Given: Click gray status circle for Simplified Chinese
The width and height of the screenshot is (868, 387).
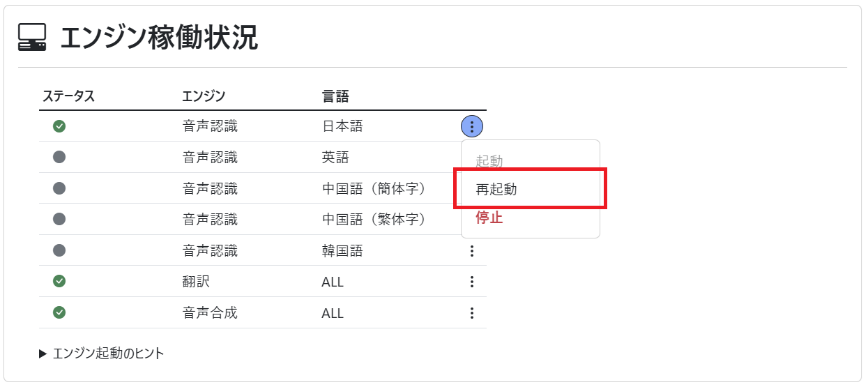Looking at the screenshot, I should pos(59,188).
